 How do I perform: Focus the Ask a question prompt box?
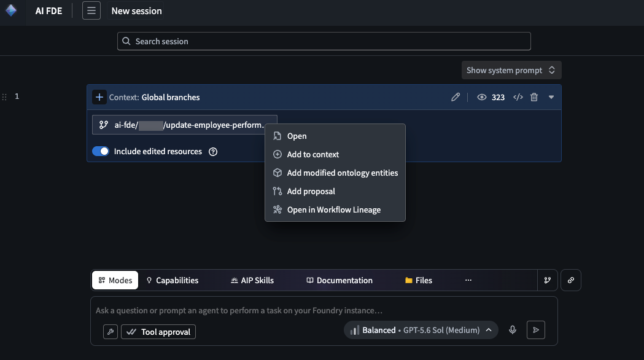[x=324, y=310]
